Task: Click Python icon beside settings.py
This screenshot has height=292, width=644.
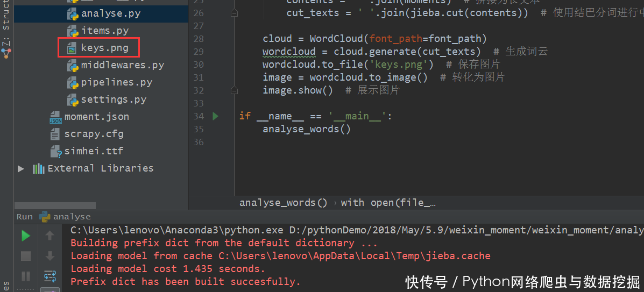Action: coord(73,100)
